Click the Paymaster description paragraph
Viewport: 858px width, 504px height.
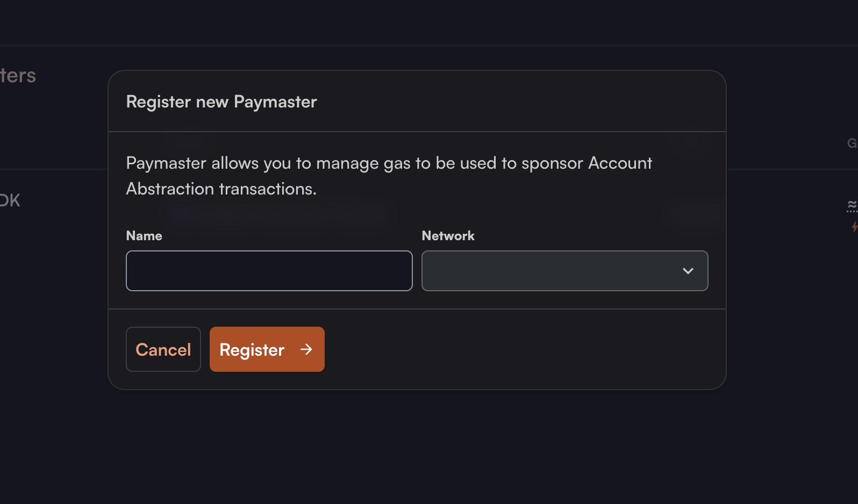click(389, 176)
